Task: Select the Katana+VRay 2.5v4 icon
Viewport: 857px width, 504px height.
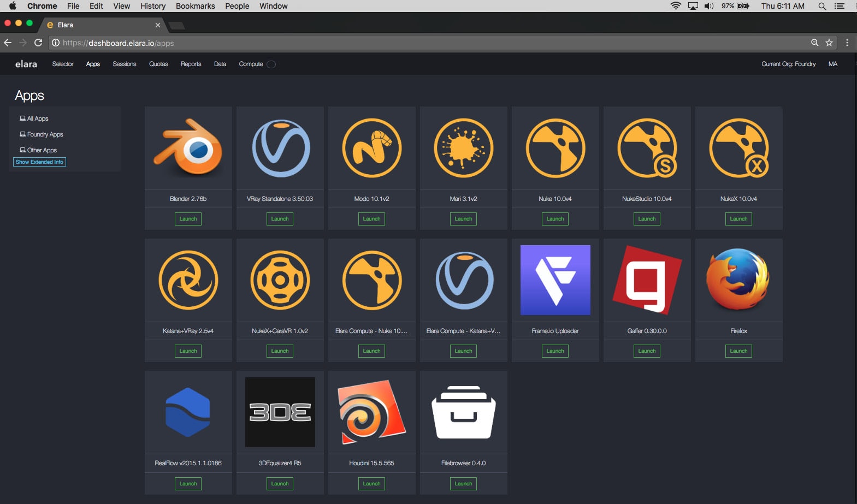Action: pos(188,280)
